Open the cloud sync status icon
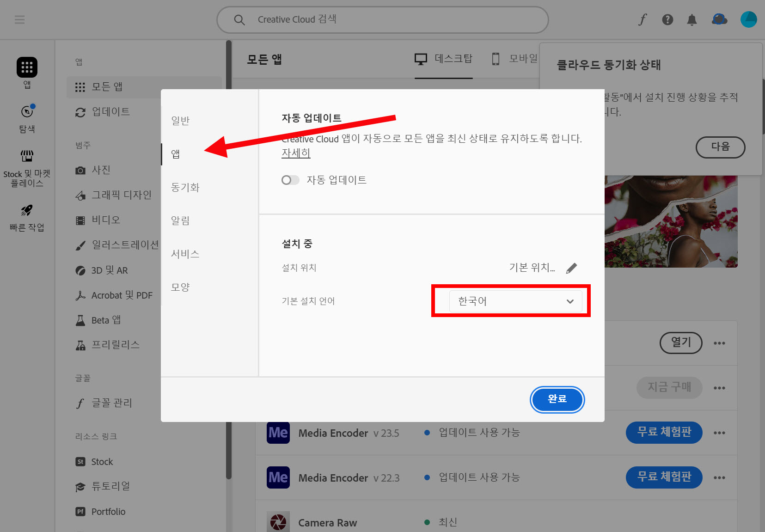The width and height of the screenshot is (765, 532). (x=719, y=19)
